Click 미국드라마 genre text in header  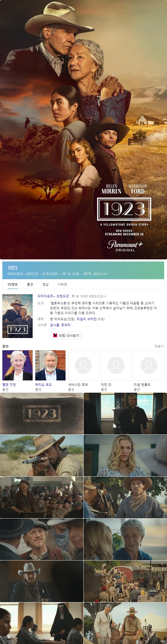point(50,274)
